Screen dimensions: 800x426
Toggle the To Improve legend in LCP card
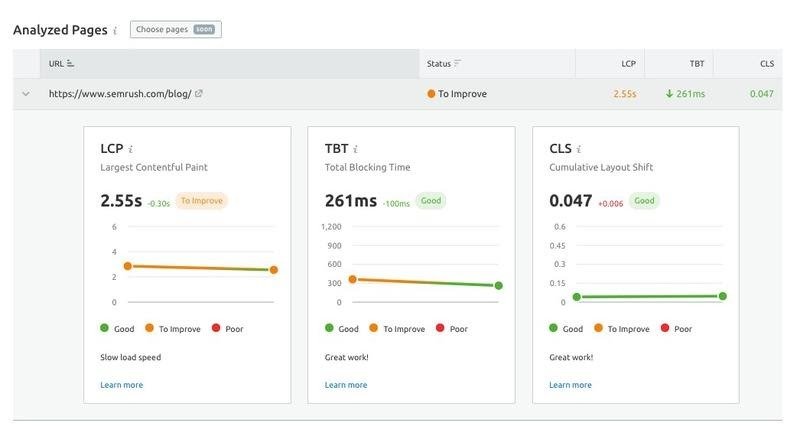click(173, 329)
